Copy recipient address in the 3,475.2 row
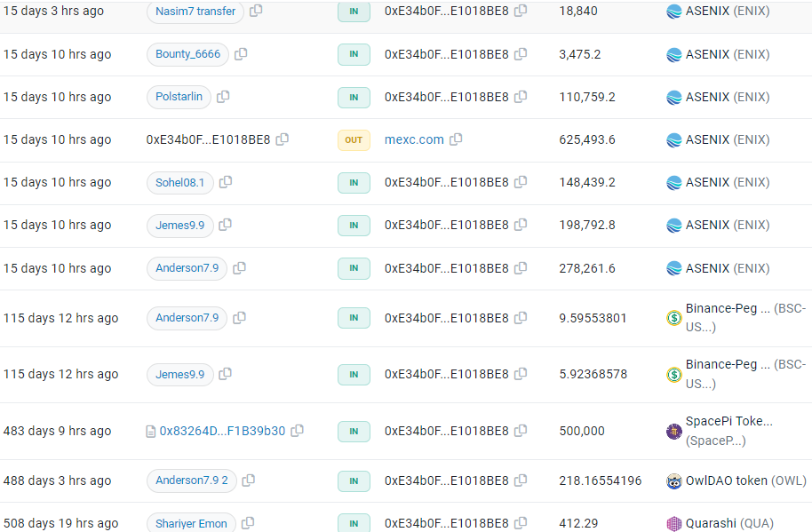The width and height of the screenshot is (812, 532). (521, 54)
